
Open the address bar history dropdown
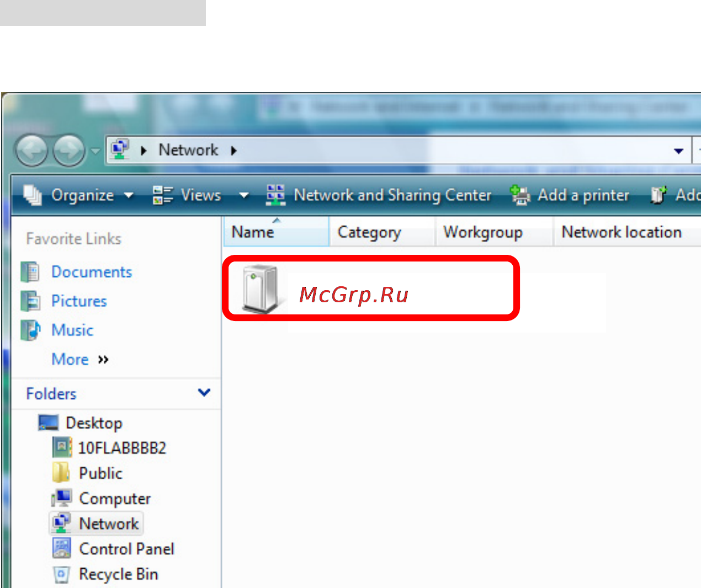(x=678, y=151)
